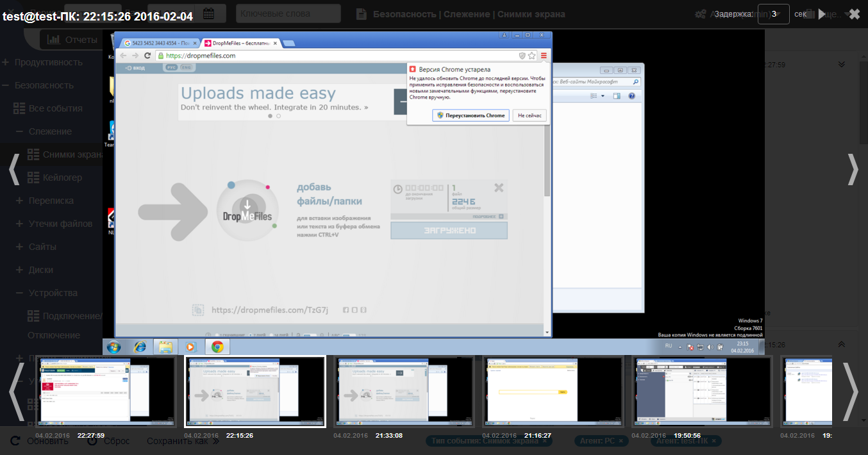This screenshot has width=868, height=455.
Task: Click the Сброс reset button
Action: tap(108, 441)
